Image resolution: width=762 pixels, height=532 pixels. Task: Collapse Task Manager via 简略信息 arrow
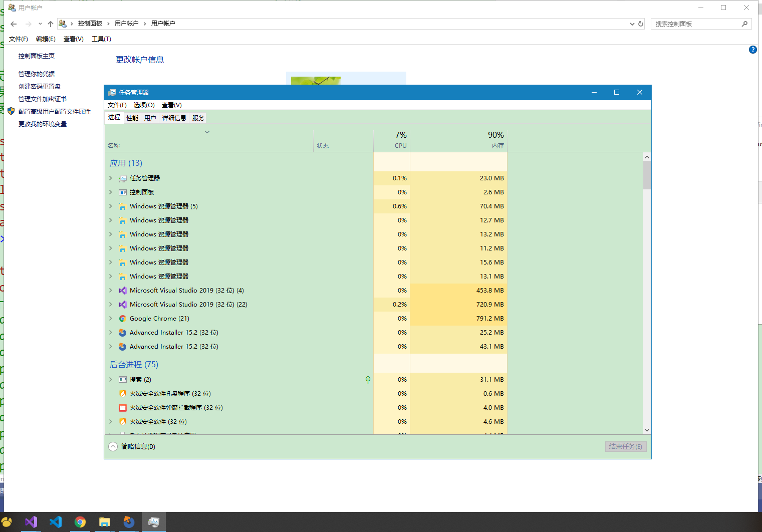point(113,446)
